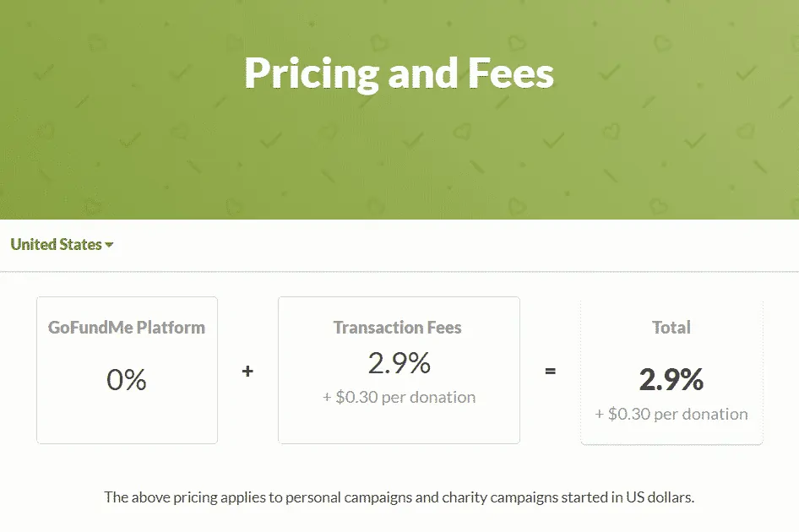
Task: Click the plus sign between fee cards
Action: click(x=247, y=370)
